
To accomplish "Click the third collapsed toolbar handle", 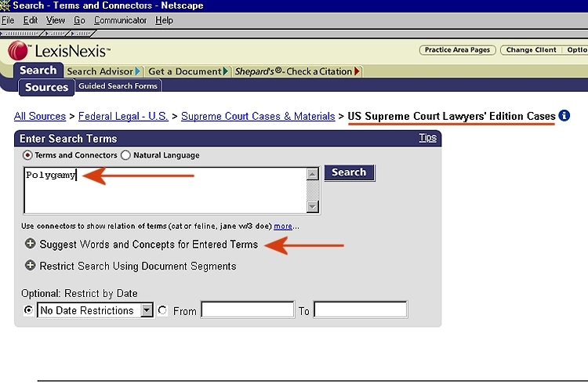I will point(82,34).
